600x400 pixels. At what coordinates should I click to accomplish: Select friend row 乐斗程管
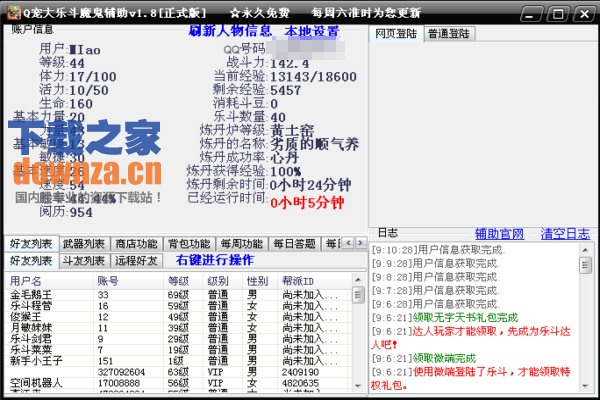pos(178,306)
